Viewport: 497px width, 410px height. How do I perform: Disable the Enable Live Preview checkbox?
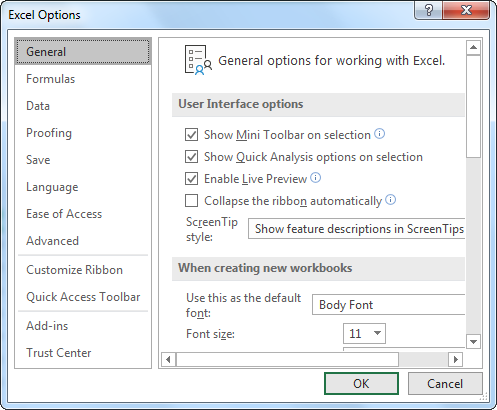pos(191,179)
